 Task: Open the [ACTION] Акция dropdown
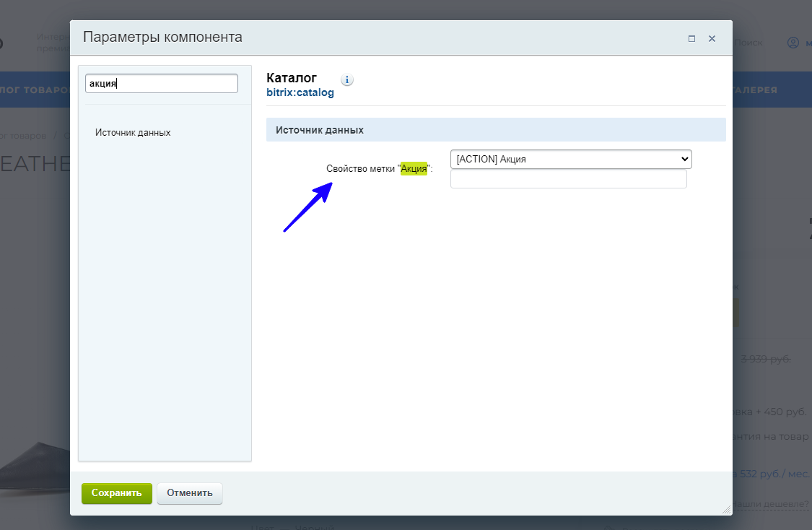[570, 159]
